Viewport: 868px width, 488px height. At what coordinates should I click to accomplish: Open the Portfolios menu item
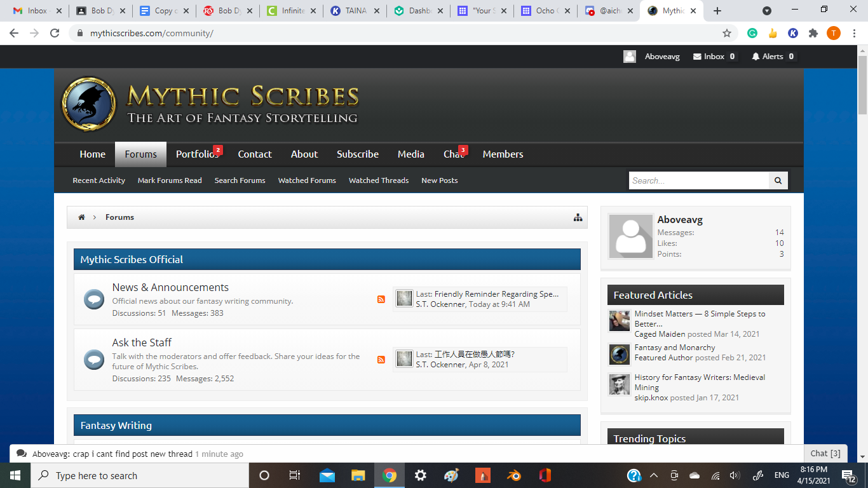tap(196, 154)
